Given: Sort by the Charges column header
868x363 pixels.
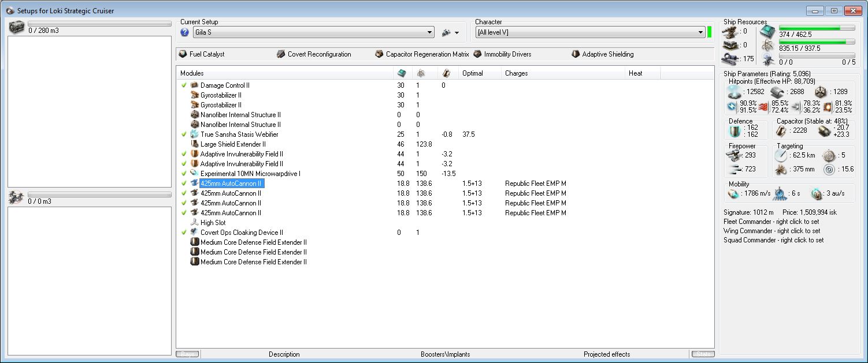Looking at the screenshot, I should point(563,73).
